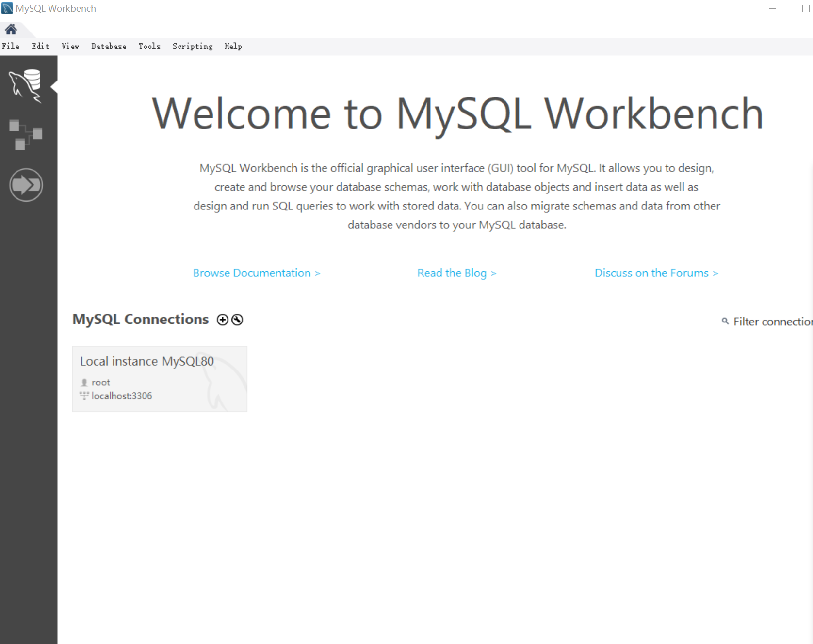Open the Tools menu
Screen dimensions: 813x644
pos(149,46)
